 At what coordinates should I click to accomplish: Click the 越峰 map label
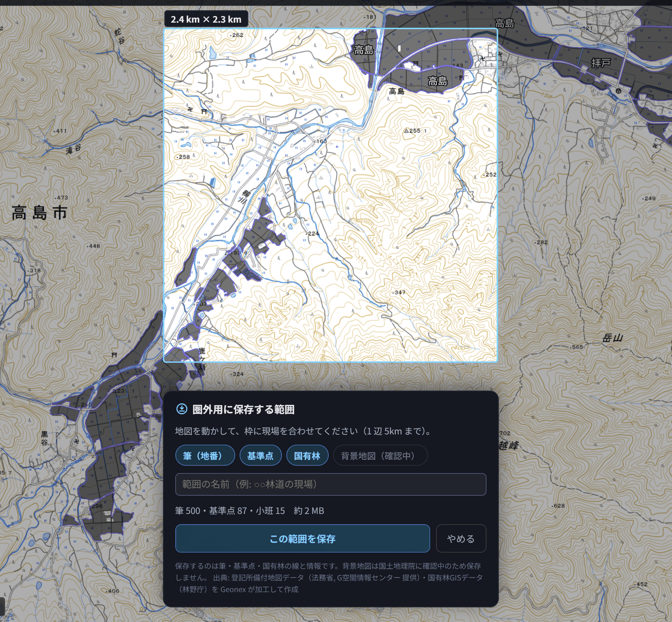[x=509, y=445]
